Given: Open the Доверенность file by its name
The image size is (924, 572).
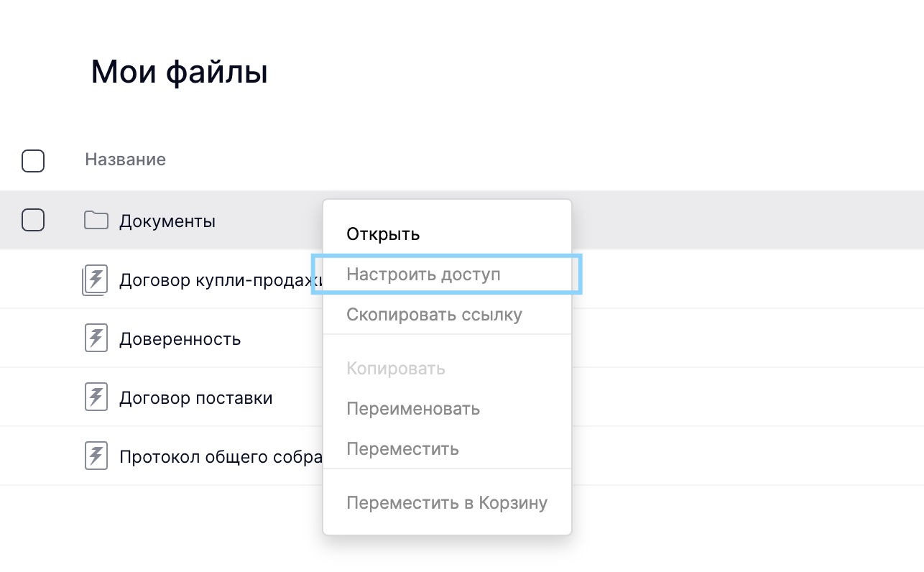Looking at the screenshot, I should tap(180, 338).
